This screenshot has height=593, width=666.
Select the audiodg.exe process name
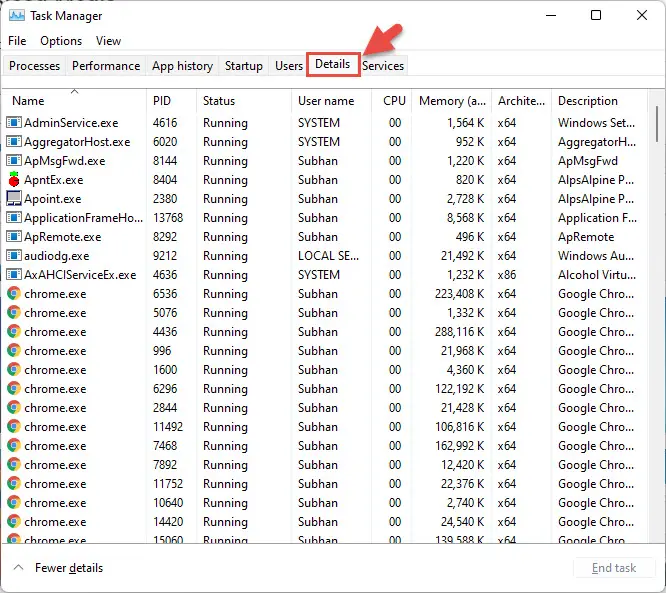pos(57,256)
